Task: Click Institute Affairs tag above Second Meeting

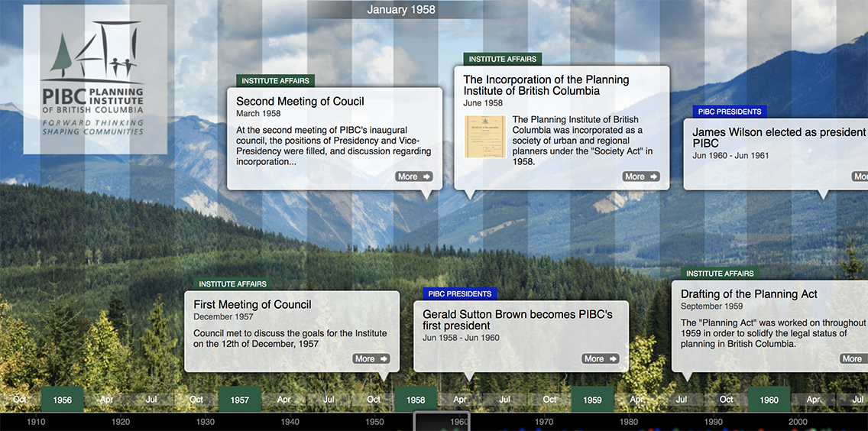Action: (276, 81)
